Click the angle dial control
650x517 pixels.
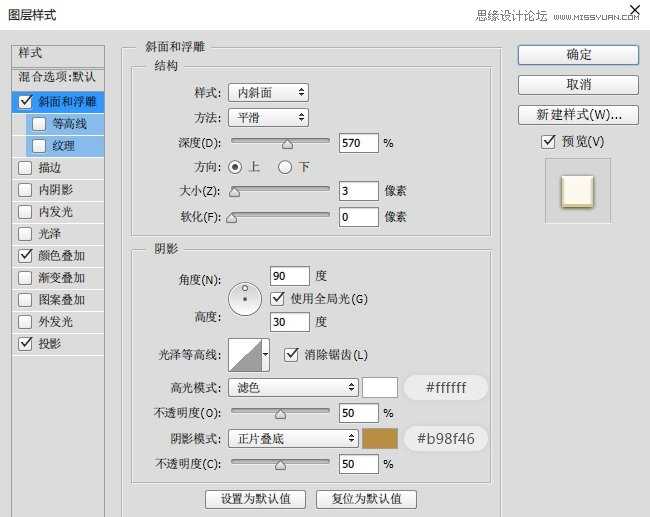(244, 297)
